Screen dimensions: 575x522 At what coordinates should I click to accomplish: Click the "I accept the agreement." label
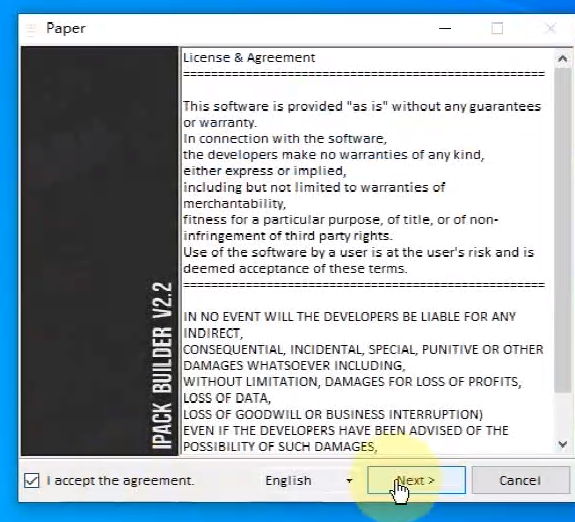point(120,481)
